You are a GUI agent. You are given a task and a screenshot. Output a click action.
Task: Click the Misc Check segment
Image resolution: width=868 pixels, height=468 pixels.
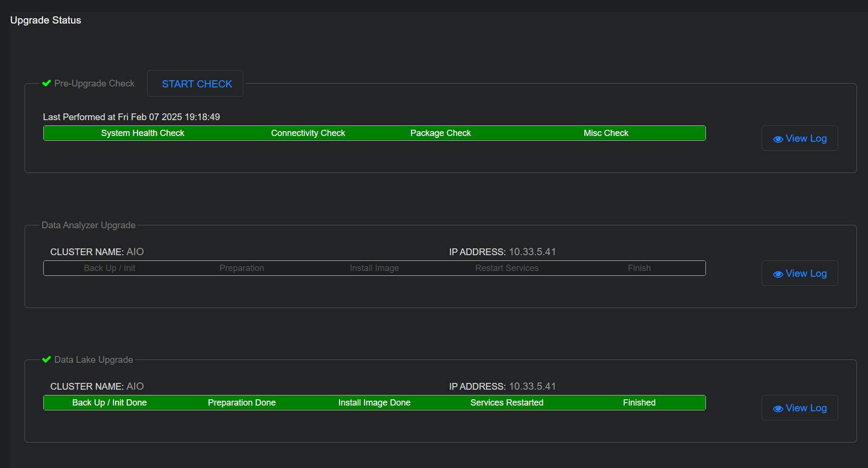(605, 133)
